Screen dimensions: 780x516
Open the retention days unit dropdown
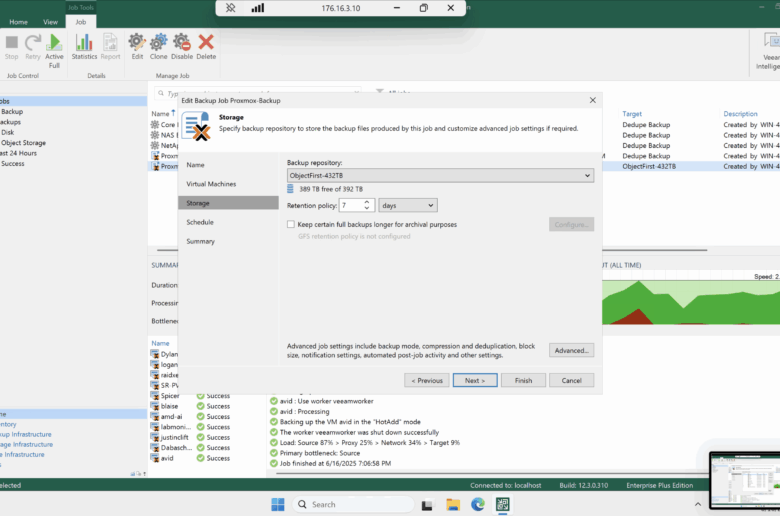[407, 206]
